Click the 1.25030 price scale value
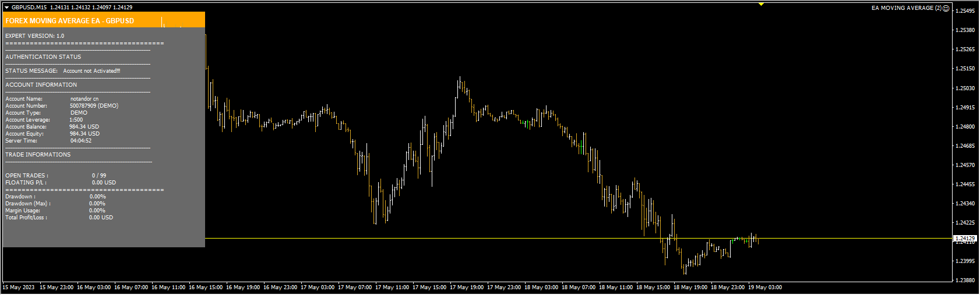This screenshot has width=980, height=295. pyautogui.click(x=965, y=88)
